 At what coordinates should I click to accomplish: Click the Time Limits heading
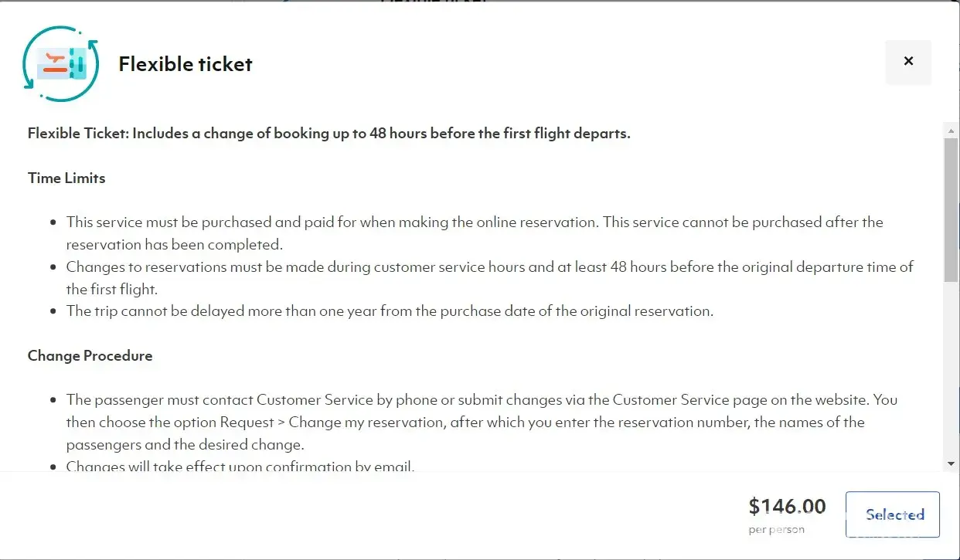tap(66, 178)
